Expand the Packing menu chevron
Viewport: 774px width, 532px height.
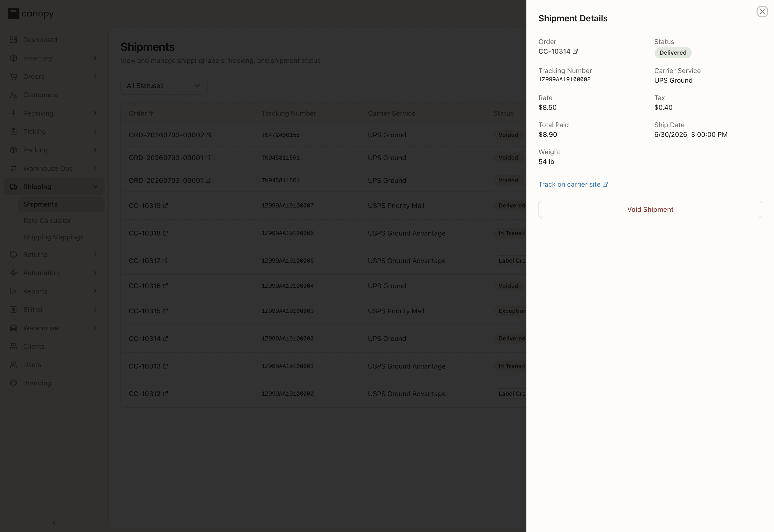(95, 150)
